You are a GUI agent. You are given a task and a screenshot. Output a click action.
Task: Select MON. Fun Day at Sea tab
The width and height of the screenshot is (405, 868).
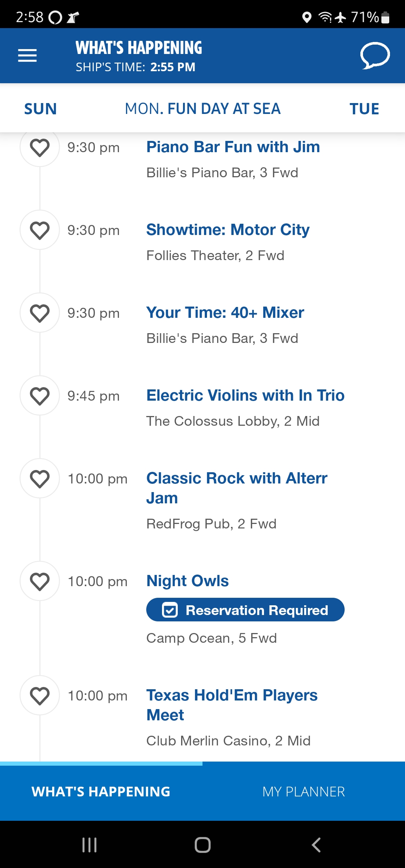pos(203,109)
